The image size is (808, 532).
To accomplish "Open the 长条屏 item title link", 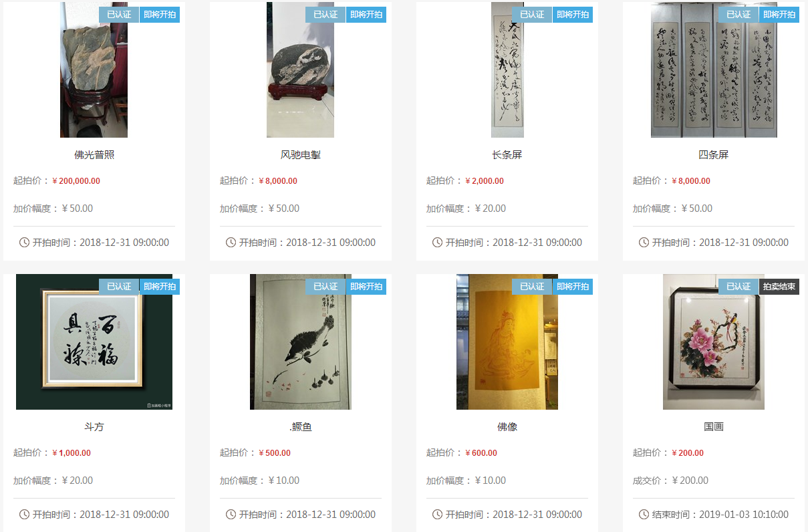I will (507, 155).
